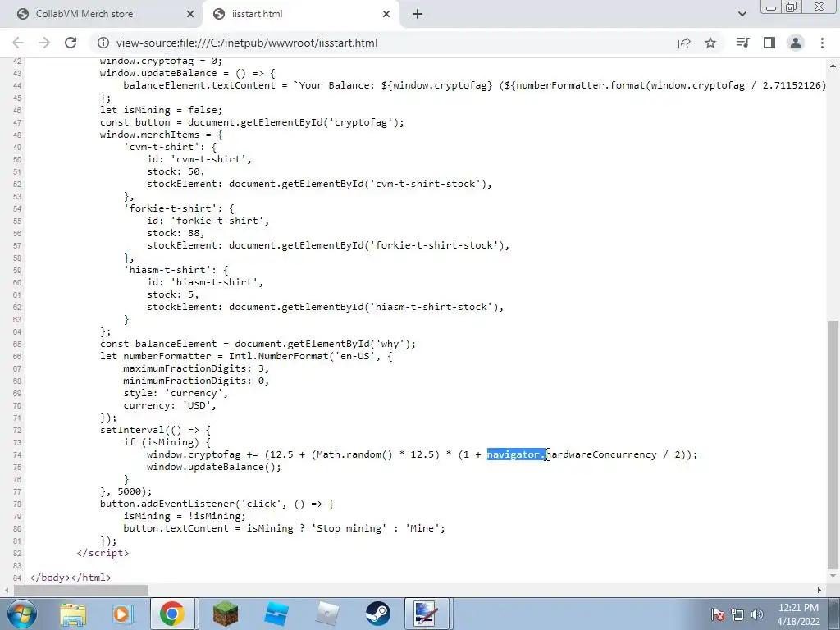
Task: Click 'stock: 88,' on line 56
Action: (176, 233)
